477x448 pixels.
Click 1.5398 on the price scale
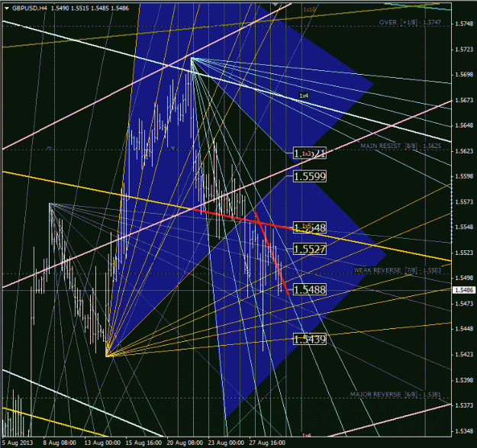coord(464,380)
